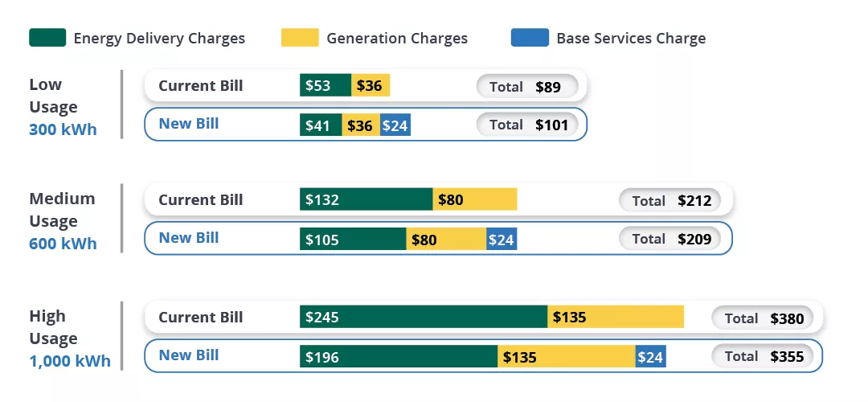Click the $53 green bar segment
Viewport: 868px width, 402px height.
[325, 85]
